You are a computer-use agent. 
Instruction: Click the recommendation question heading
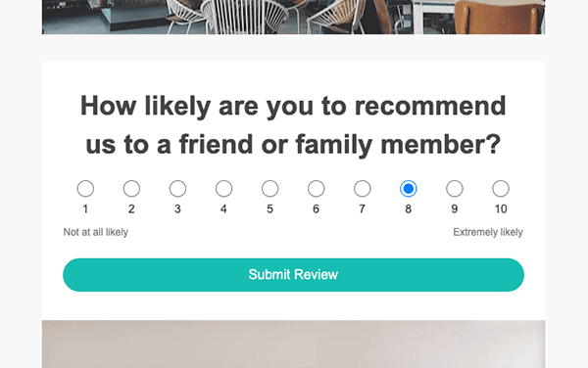293,124
